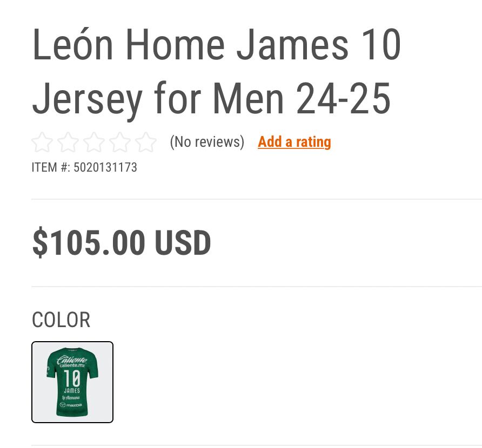
Task: Click the JAMES name on the jersey thumbnail
Action: (x=72, y=390)
